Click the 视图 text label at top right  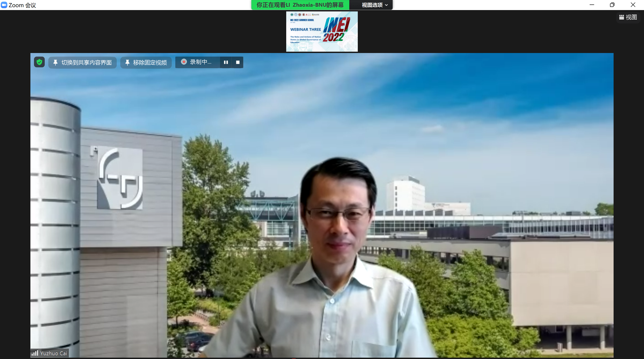click(x=631, y=17)
